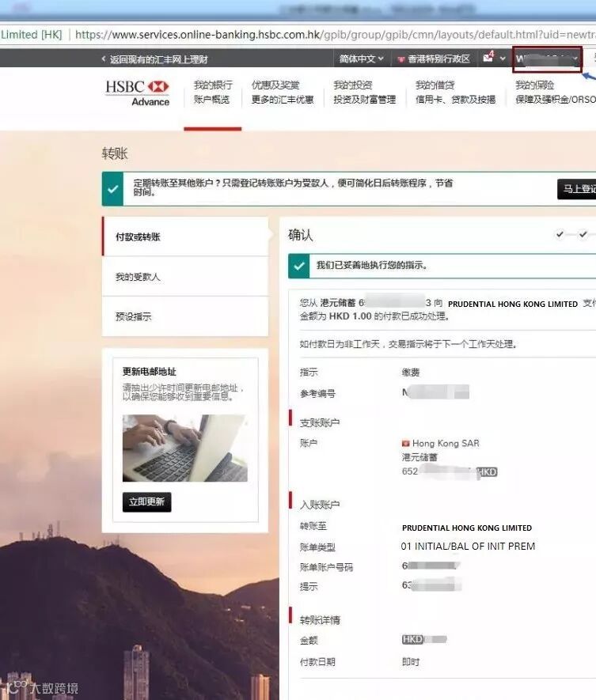Click the 转账详情 section heading
The height and width of the screenshot is (700, 596).
(320, 619)
